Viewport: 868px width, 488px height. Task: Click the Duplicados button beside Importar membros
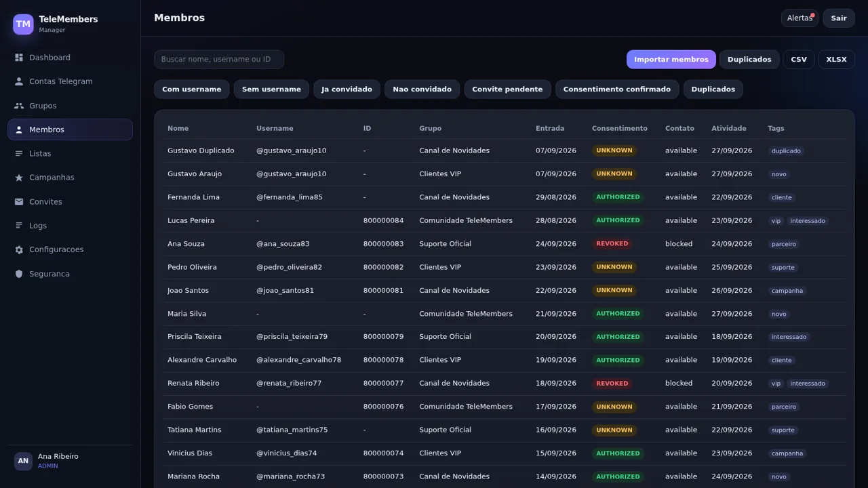click(749, 60)
